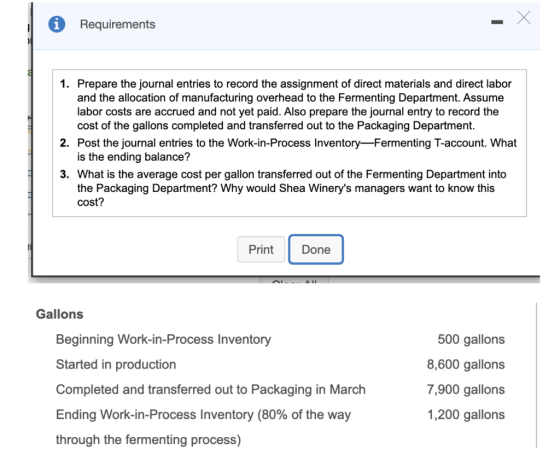
Task: Click 'through the fermenting process)' text line
Action: 149,440
